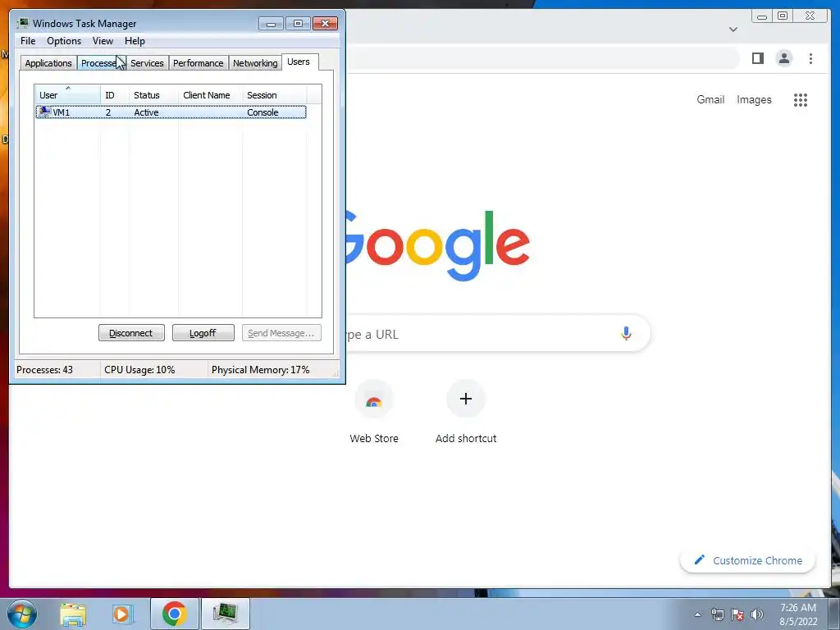Open Chrome's three-dot menu
Image resolution: width=840 pixels, height=630 pixels.
tap(810, 58)
